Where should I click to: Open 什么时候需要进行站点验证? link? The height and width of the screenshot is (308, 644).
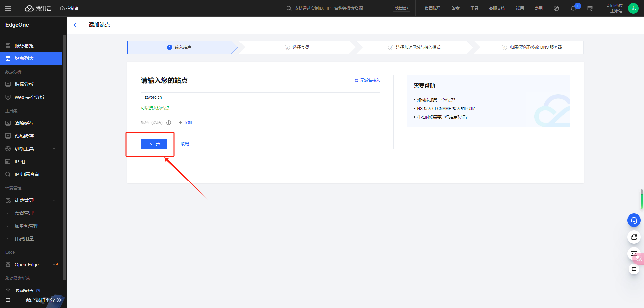pyautogui.click(x=442, y=117)
